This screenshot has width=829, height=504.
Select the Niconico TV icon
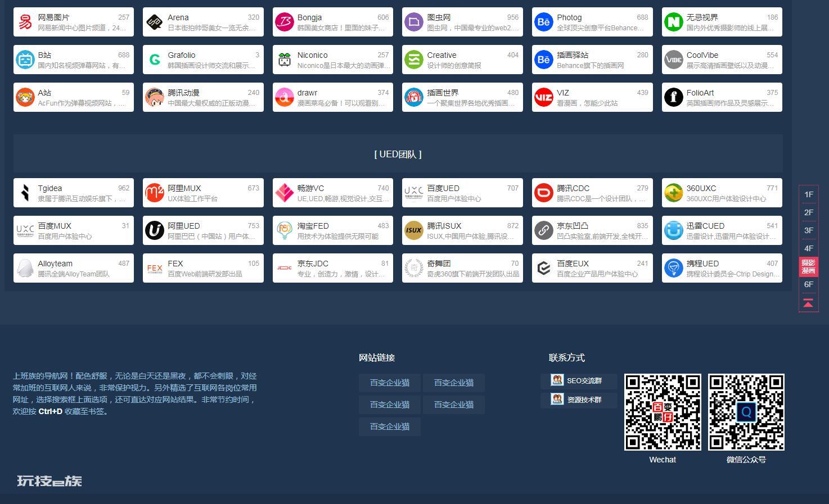click(285, 60)
